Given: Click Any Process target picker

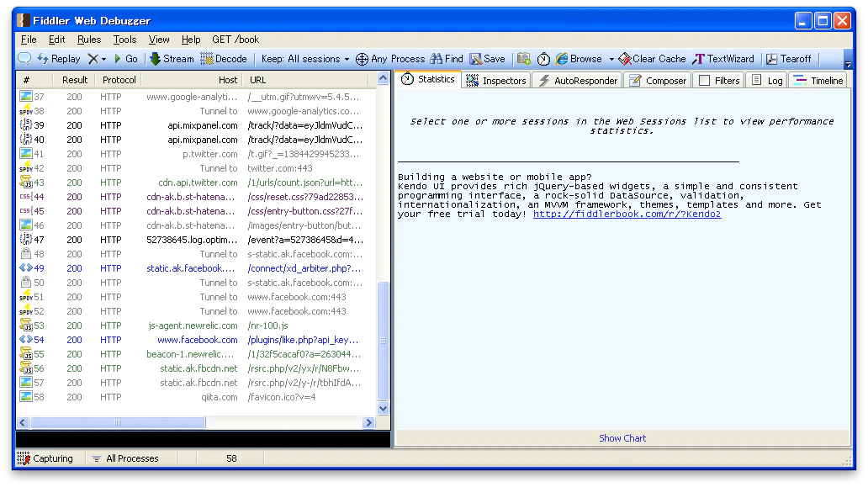Looking at the screenshot, I should [390, 59].
